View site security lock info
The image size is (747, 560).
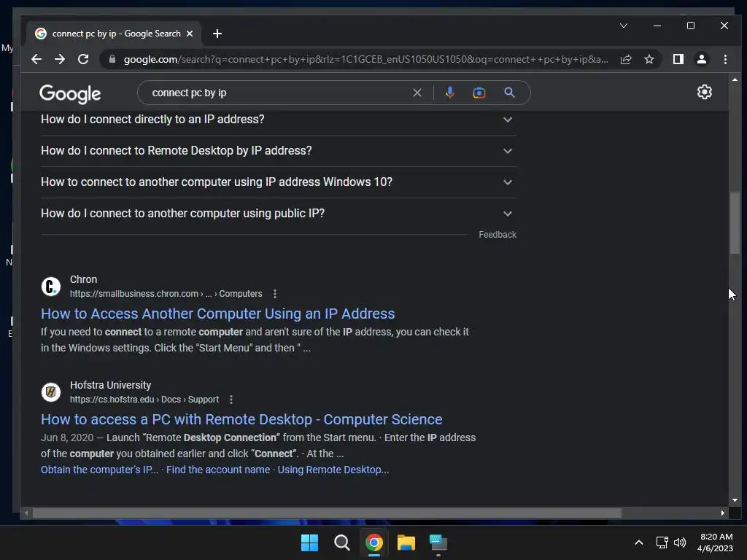pos(112,59)
